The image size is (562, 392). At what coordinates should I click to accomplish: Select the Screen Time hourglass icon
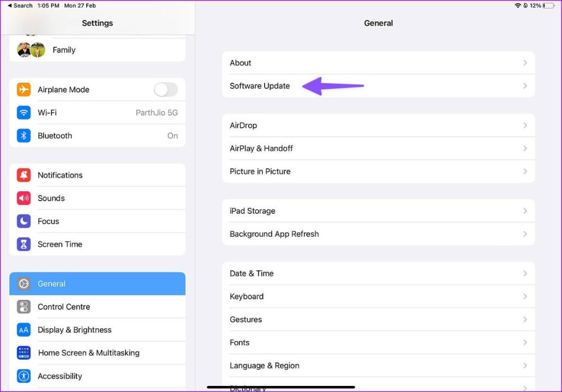pyautogui.click(x=23, y=244)
